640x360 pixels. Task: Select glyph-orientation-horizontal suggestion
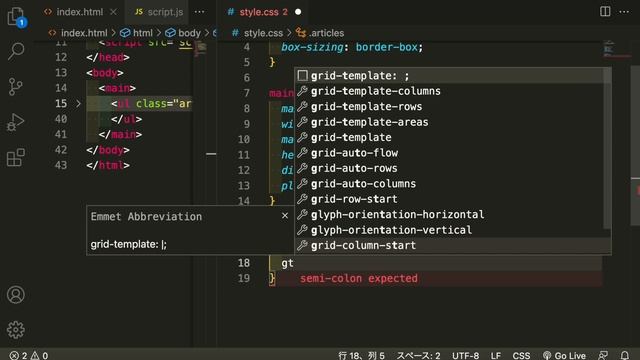point(449,215)
